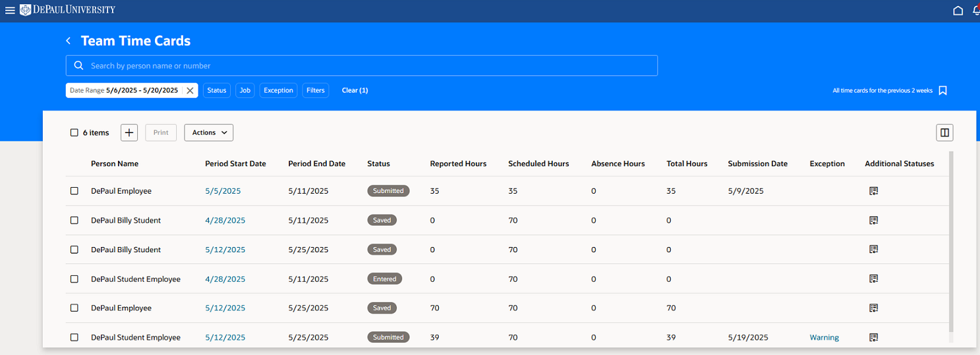Image resolution: width=980 pixels, height=355 pixels.
Task: Click the 5/9/2025 submission date
Action: click(746, 191)
